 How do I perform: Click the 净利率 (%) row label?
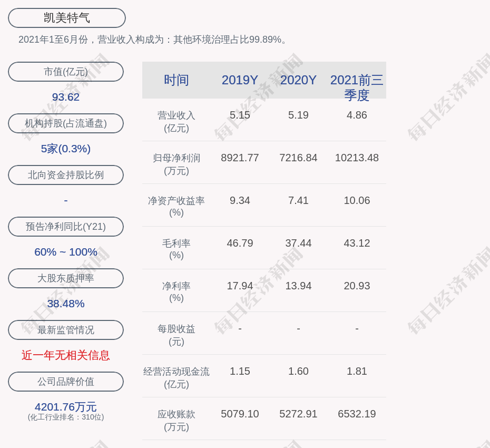pos(177,292)
